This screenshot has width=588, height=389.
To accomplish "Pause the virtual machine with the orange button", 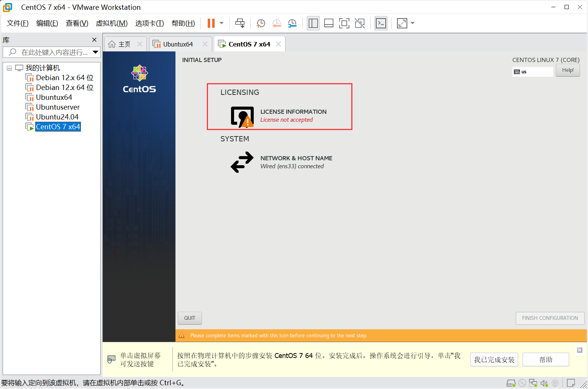I will 211,23.
